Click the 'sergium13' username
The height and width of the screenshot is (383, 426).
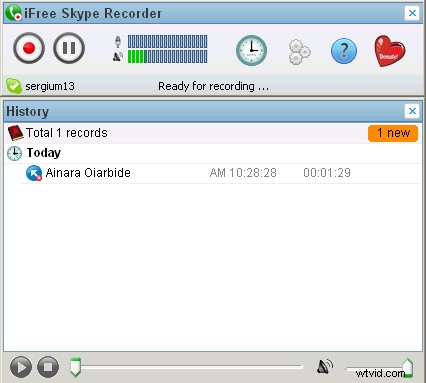pos(50,86)
